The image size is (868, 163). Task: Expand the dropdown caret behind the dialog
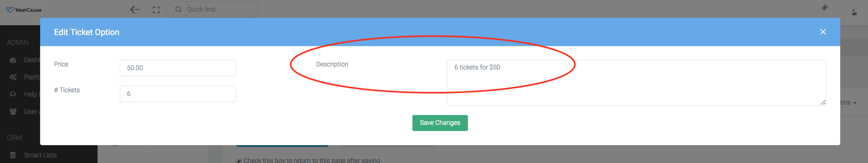855,103
